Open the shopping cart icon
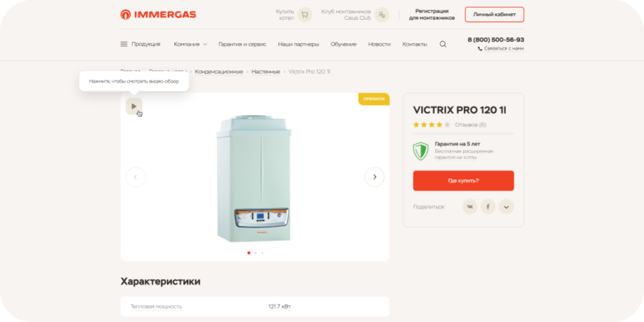 [x=304, y=15]
